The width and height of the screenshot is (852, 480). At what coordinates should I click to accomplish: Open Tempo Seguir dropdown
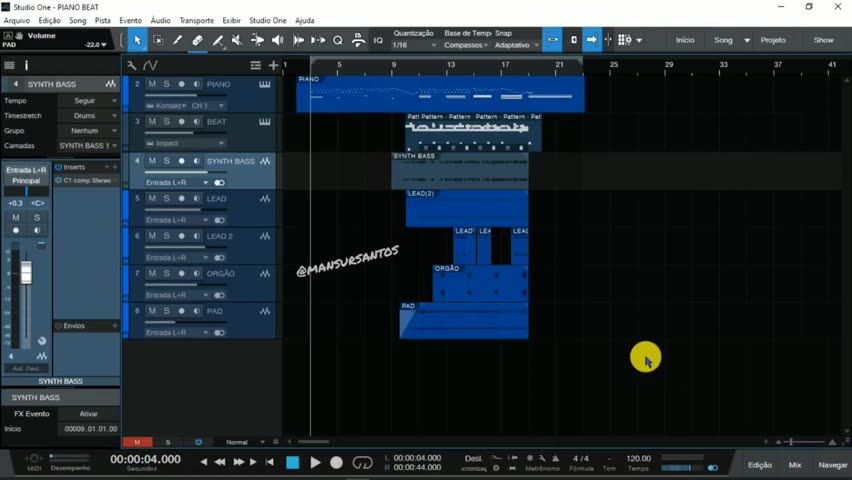coord(88,101)
